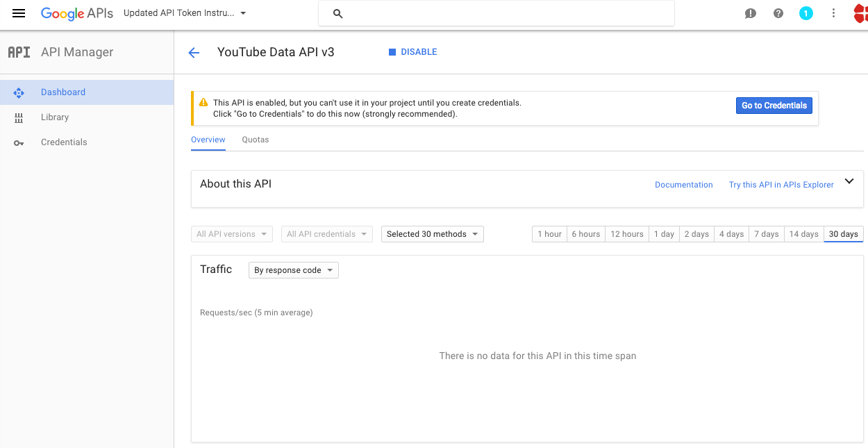Click the user account avatar
Image resolution: width=868 pixels, height=448 pixels.
click(860, 13)
